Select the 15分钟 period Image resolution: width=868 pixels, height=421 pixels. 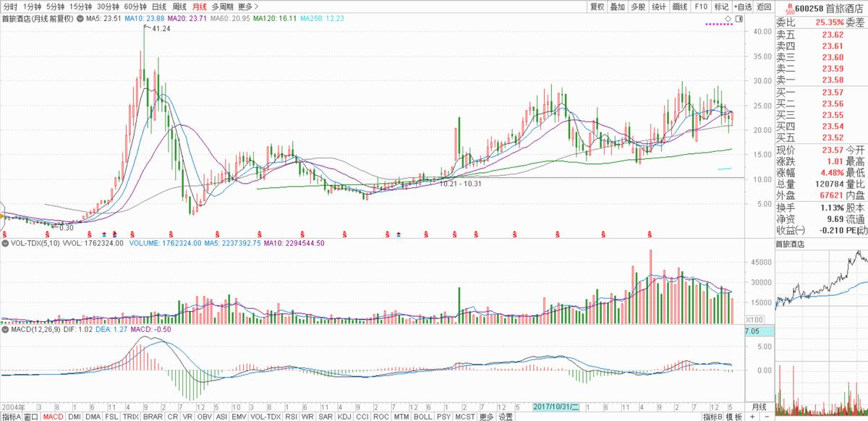(x=80, y=6)
